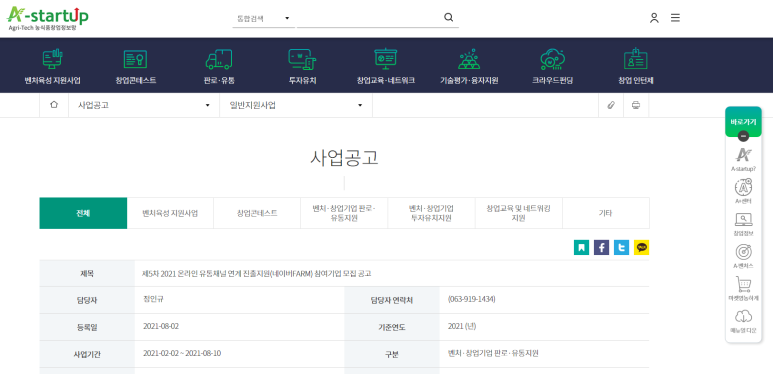Go to home via breadcrumb house icon

pos(54,105)
